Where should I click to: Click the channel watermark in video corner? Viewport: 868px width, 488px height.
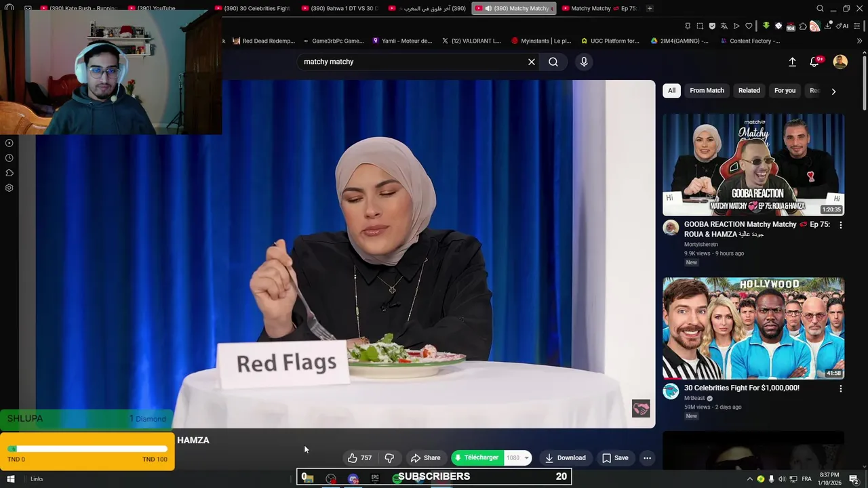pos(641,409)
